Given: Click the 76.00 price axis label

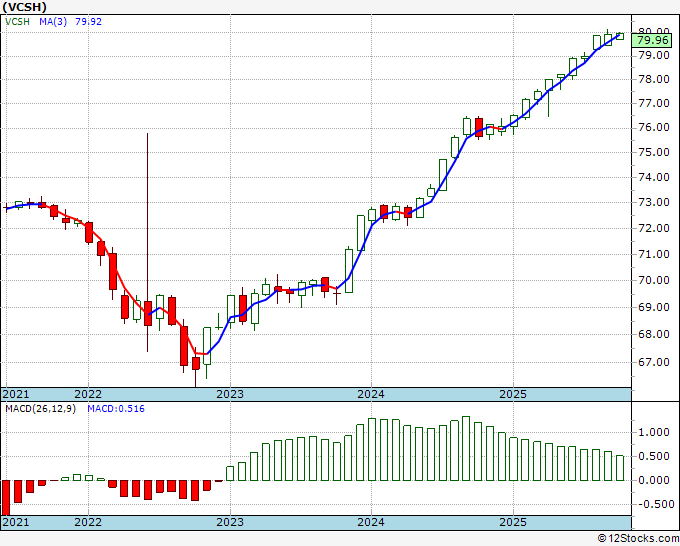Looking at the screenshot, I should (654, 128).
